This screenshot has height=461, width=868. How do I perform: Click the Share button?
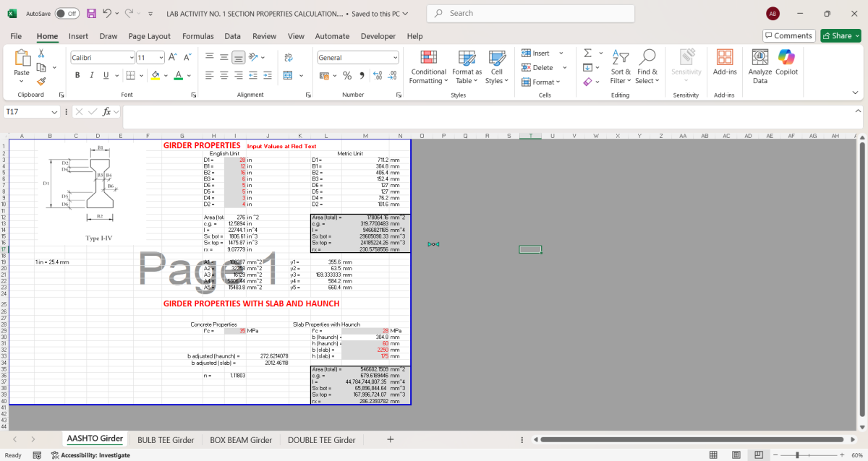click(x=840, y=35)
